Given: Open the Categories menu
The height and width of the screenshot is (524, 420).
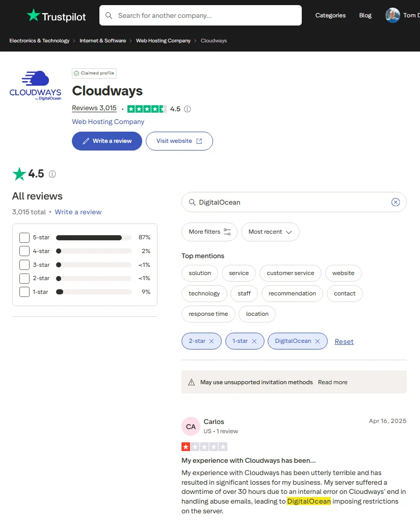Looking at the screenshot, I should click(x=330, y=15).
